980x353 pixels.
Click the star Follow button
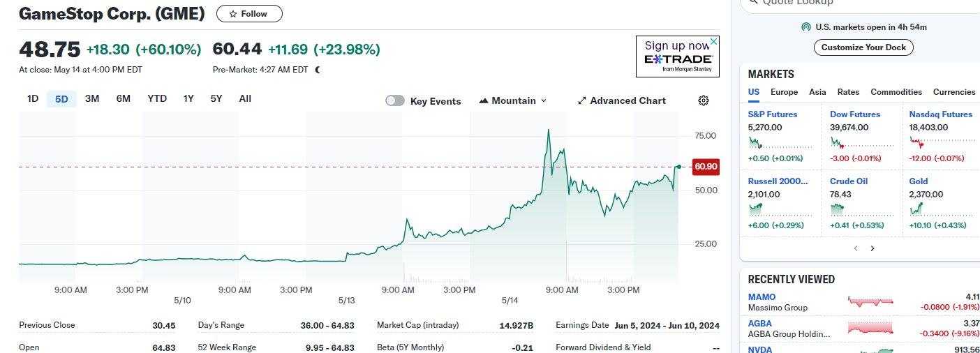click(x=249, y=13)
